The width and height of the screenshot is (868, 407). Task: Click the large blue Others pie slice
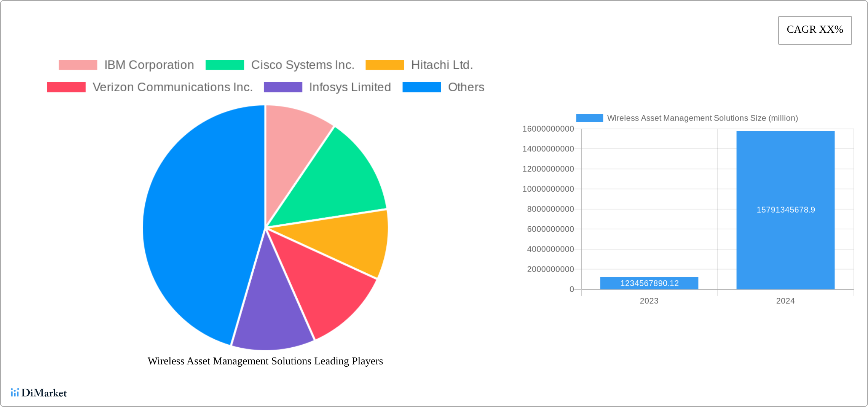pos(198,228)
